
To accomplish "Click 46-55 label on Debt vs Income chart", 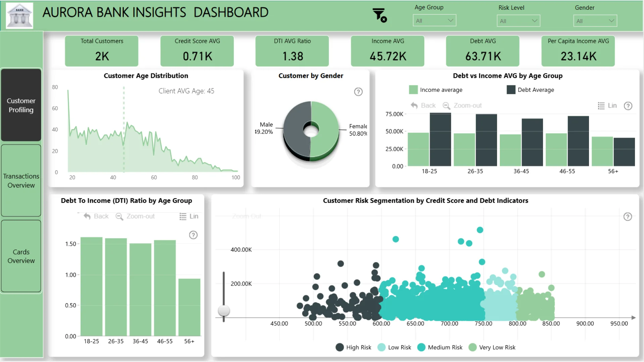I will point(567,171).
